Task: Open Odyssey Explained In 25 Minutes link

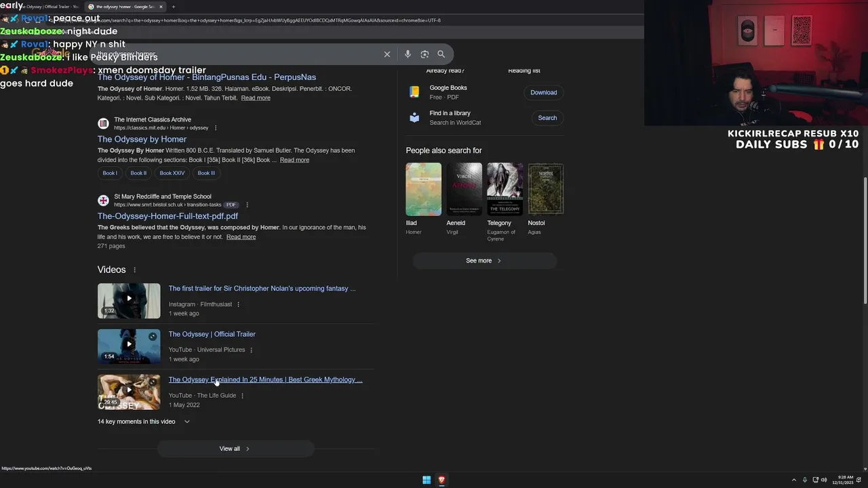Action: point(265,380)
